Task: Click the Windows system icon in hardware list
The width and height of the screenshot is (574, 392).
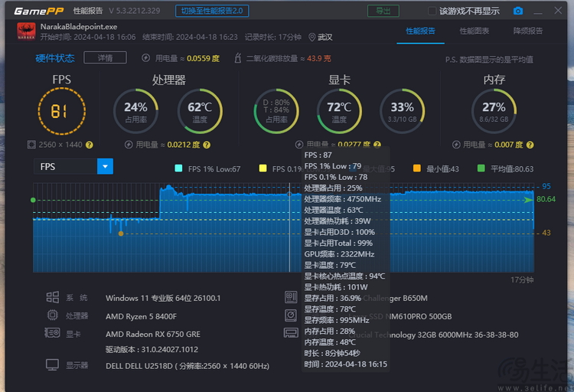Action: click(52, 297)
